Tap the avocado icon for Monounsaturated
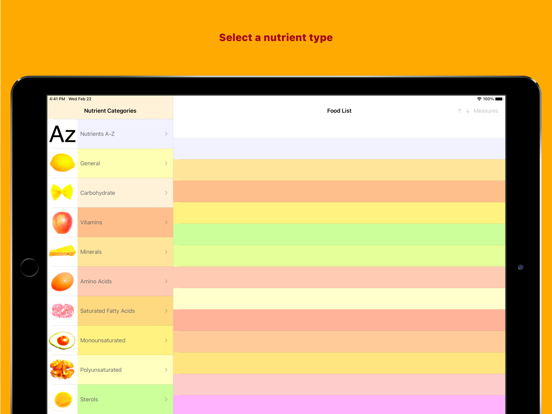Viewport: 552px width, 414px height. 62,340
